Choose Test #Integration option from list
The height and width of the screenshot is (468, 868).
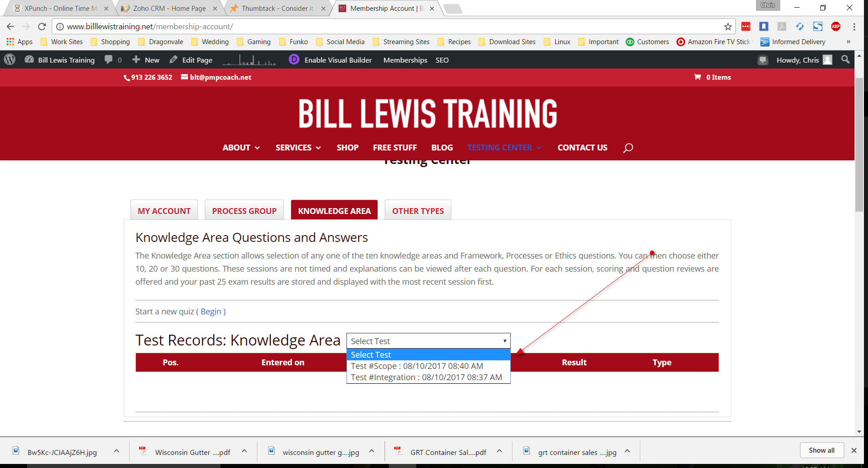tap(428, 377)
